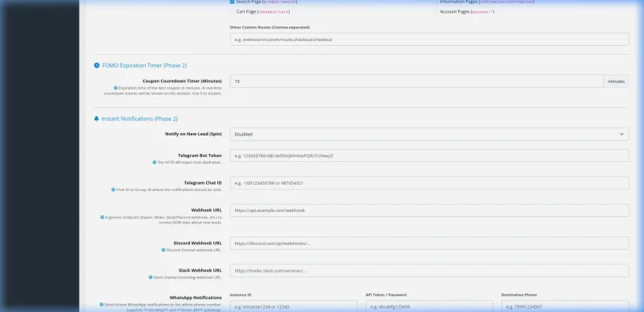Toggle the Account Pages checkbox
Screen dimensions: 644x312
point(436,12)
